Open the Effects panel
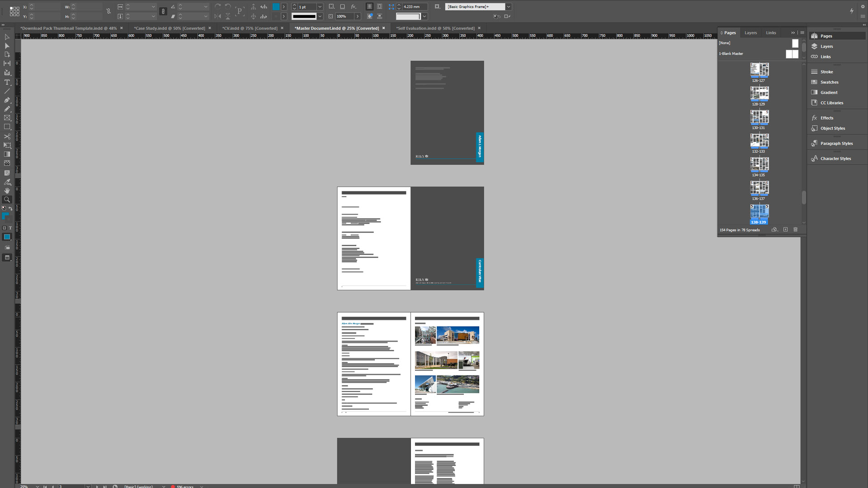This screenshot has height=488, width=868. [x=826, y=117]
